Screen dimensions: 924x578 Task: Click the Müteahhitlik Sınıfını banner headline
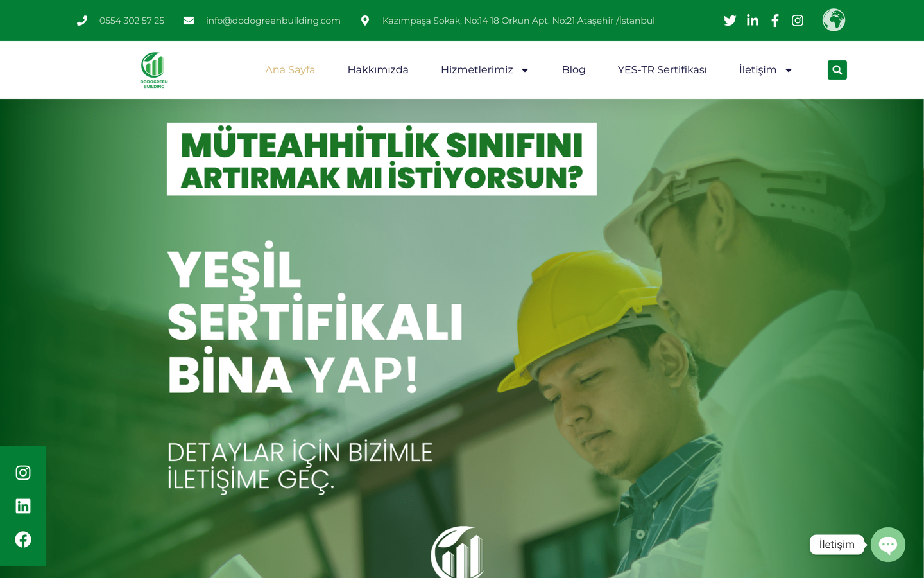click(x=382, y=159)
